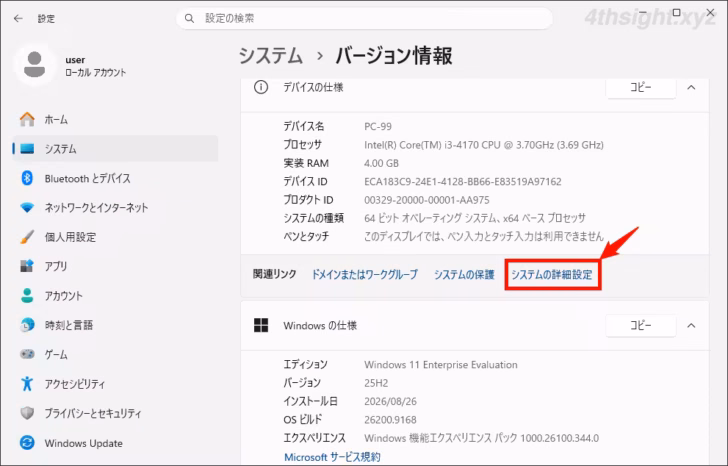The image size is (728, 466).
Task: Click the Windows logo beside Windows の仕様
Action: click(x=261, y=325)
